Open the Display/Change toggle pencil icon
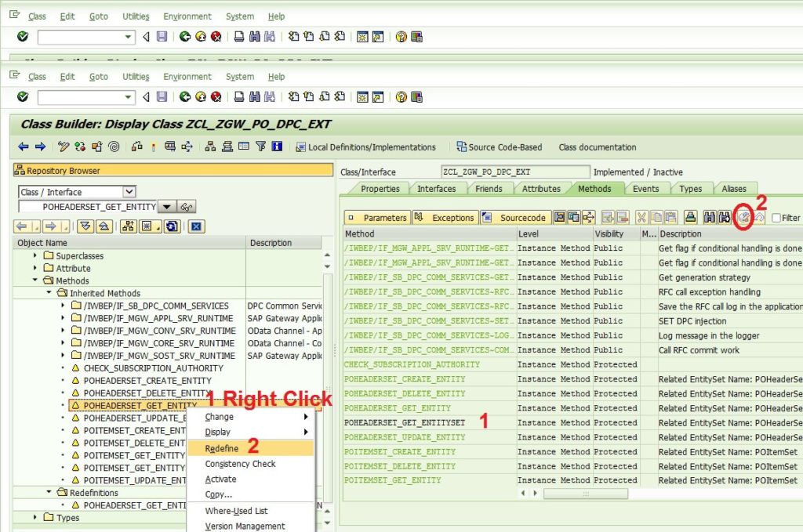 pos(62,147)
